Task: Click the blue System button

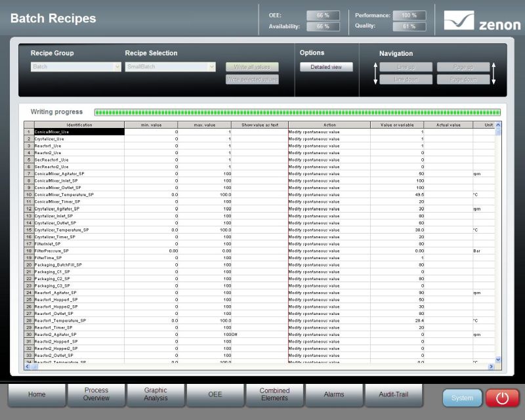Action: (462, 398)
